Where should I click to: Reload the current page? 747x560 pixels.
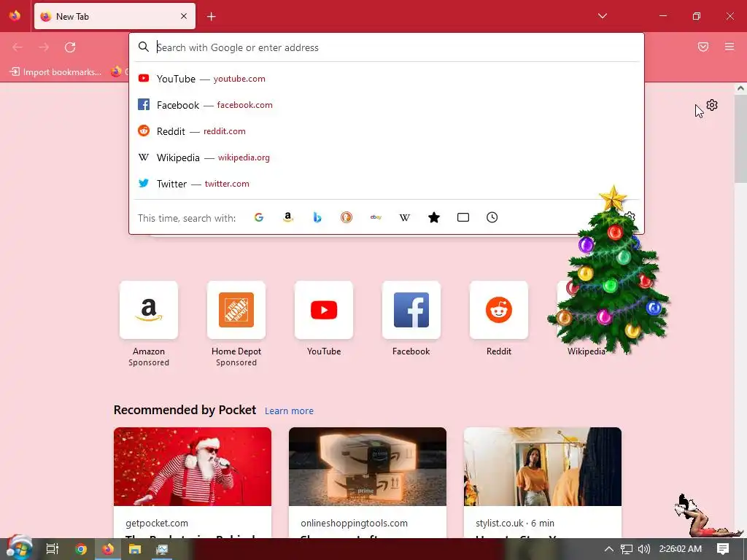pyautogui.click(x=70, y=47)
